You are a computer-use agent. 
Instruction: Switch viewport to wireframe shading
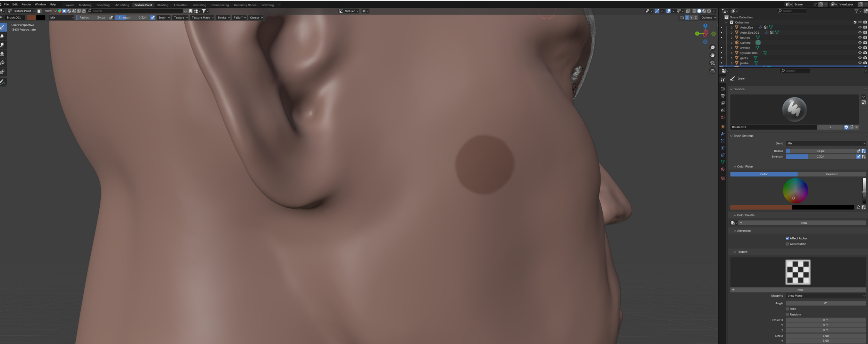pos(694,11)
